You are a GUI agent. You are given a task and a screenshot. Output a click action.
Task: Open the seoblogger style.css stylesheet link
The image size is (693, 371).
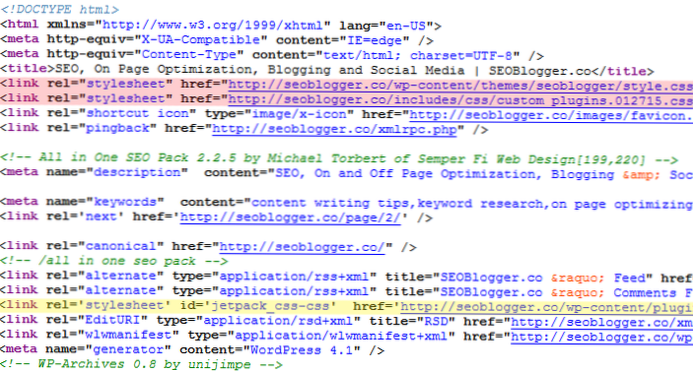(x=460, y=85)
